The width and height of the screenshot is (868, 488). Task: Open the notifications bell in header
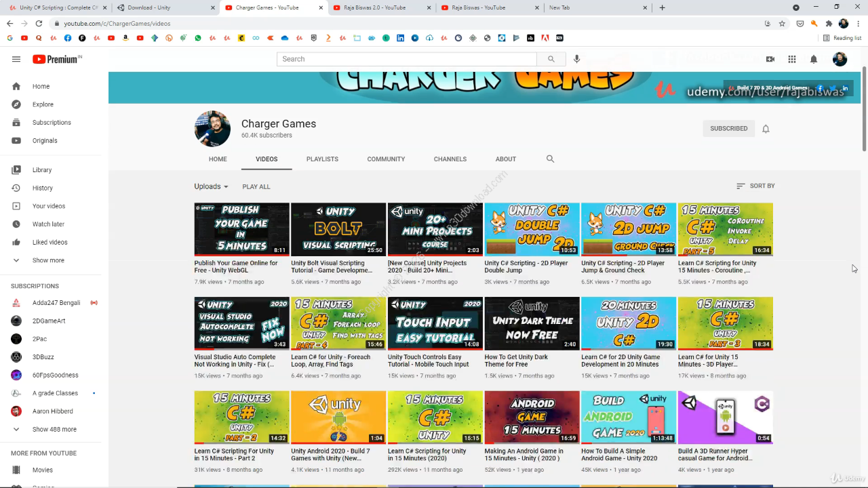tap(814, 59)
